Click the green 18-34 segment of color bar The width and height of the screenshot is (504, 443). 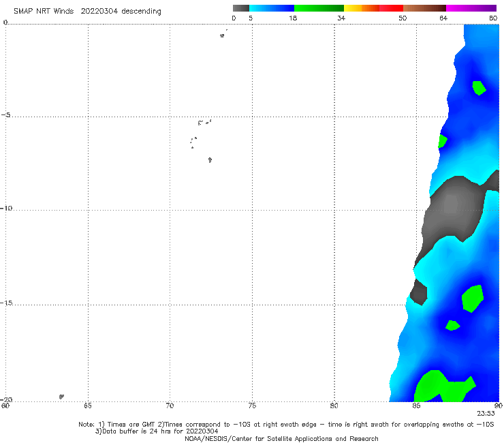[x=319, y=8]
